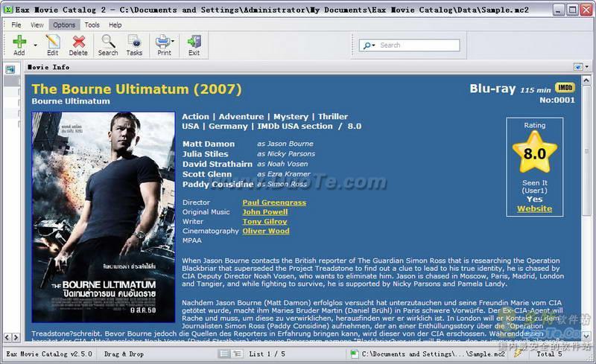Follow the Tony Gilroy writer link
Viewport: 596px width, 364px height.
pyautogui.click(x=264, y=222)
